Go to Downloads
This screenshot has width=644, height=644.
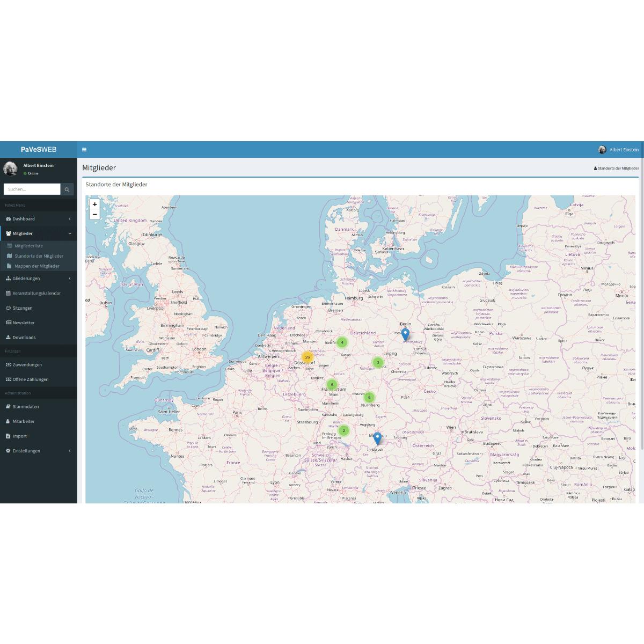(39, 338)
